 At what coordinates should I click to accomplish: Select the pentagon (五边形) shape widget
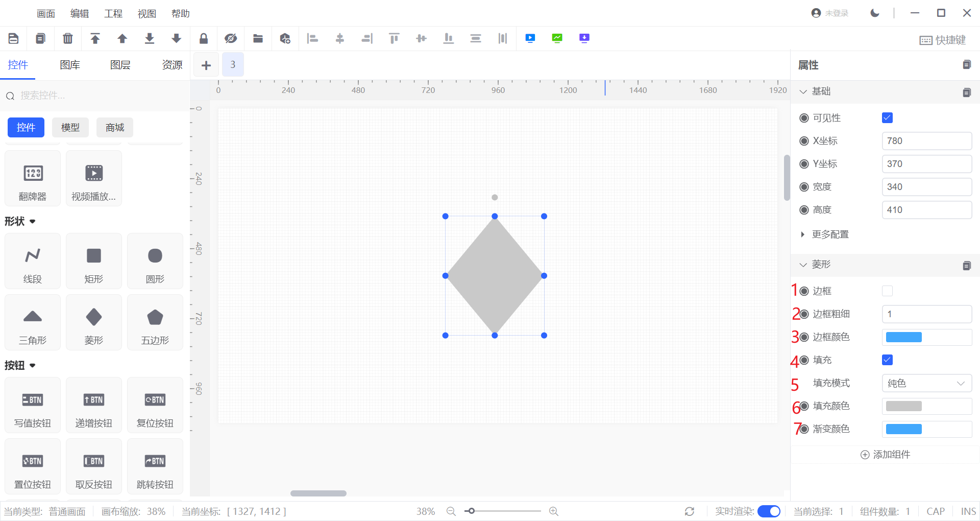click(155, 322)
